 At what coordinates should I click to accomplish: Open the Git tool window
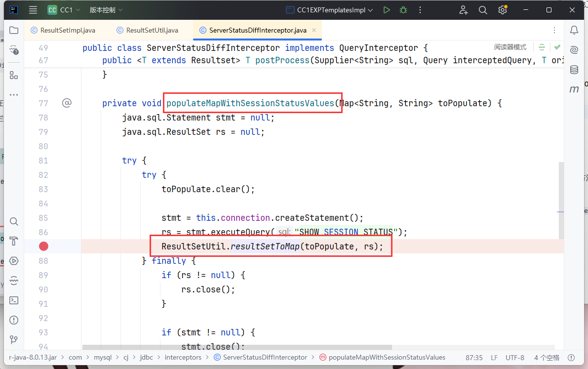(x=14, y=339)
